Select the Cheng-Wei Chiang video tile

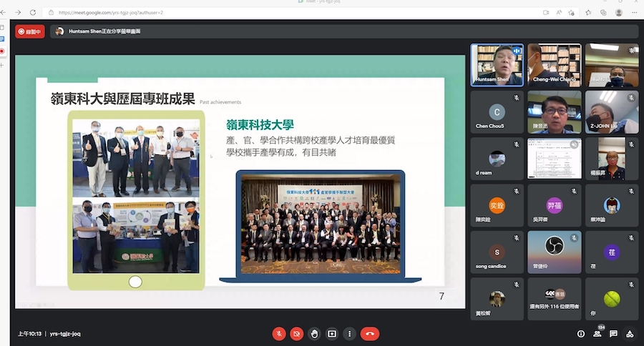555,65
